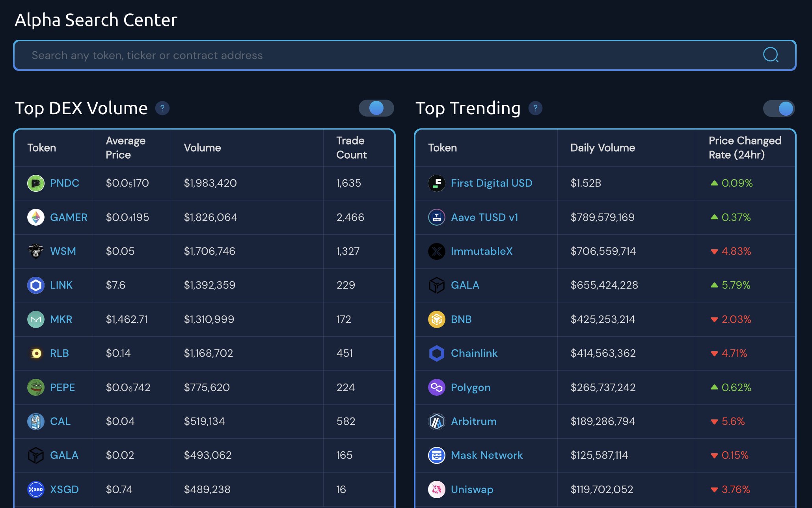Click the Volume column header

(x=202, y=148)
